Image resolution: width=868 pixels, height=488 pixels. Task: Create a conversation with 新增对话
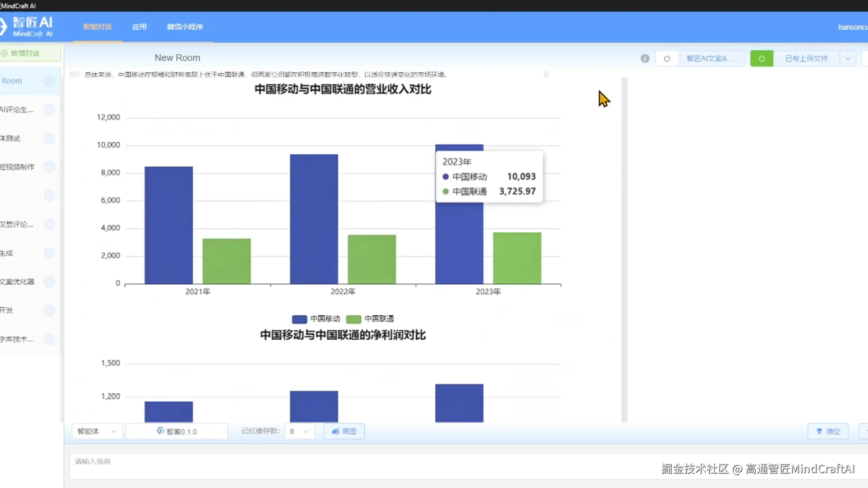click(x=30, y=53)
